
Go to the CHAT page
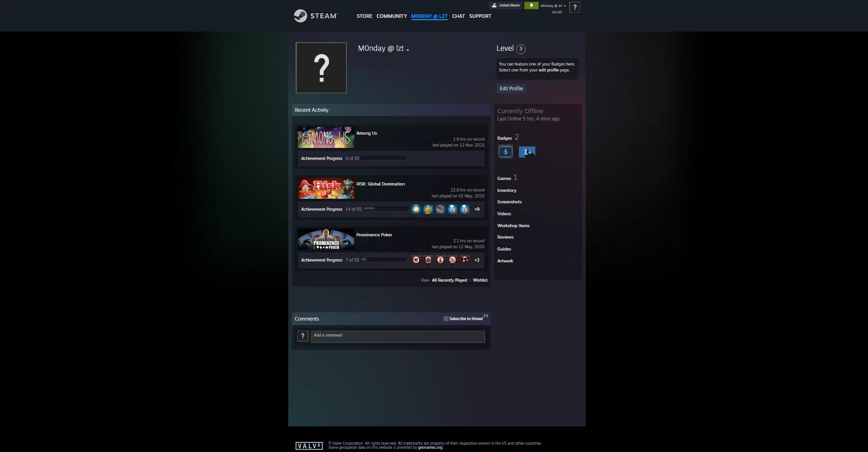(458, 16)
